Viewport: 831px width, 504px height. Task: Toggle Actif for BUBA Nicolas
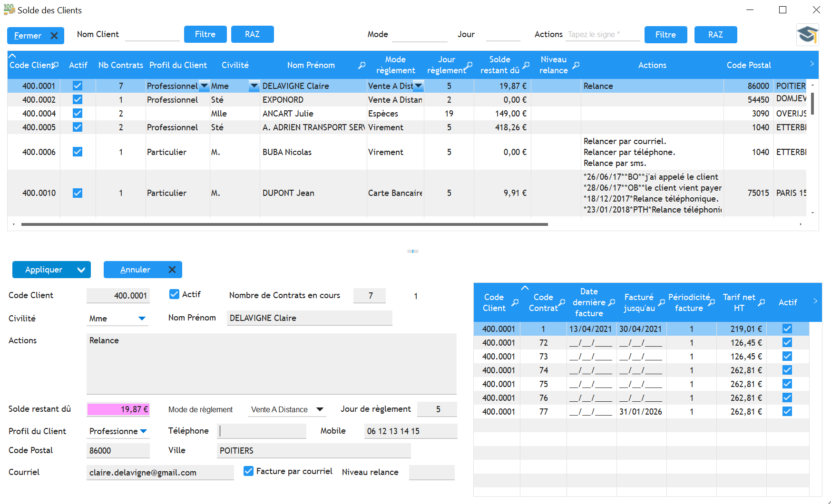point(78,152)
